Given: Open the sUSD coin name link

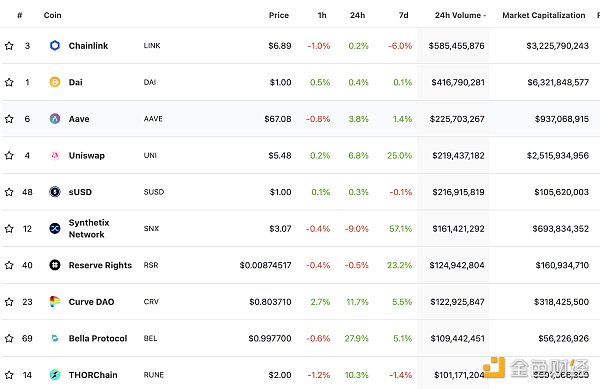Looking at the screenshot, I should point(80,192).
